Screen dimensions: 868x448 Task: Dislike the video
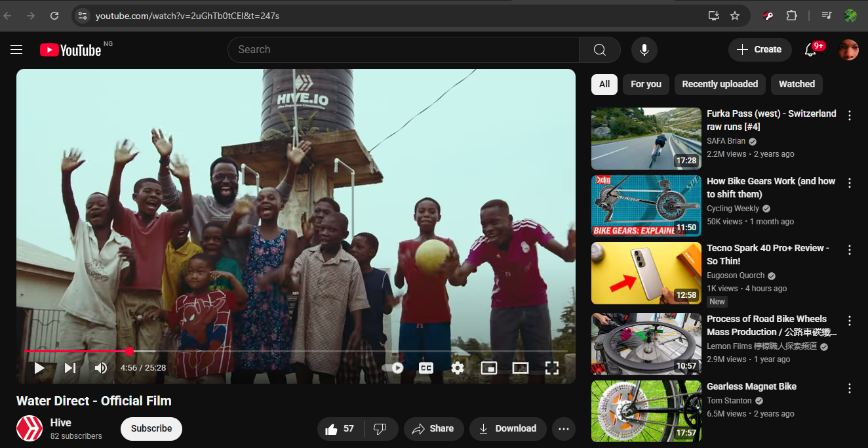pos(380,429)
